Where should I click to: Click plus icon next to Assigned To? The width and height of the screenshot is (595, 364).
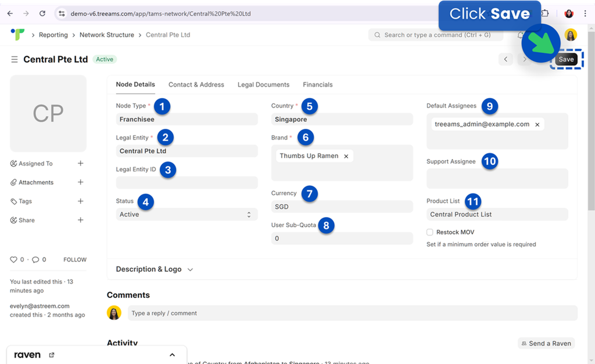[x=81, y=164]
